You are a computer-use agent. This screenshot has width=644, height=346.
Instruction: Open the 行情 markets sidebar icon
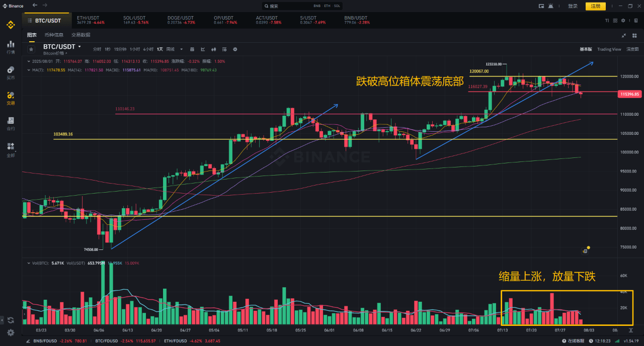(x=11, y=47)
